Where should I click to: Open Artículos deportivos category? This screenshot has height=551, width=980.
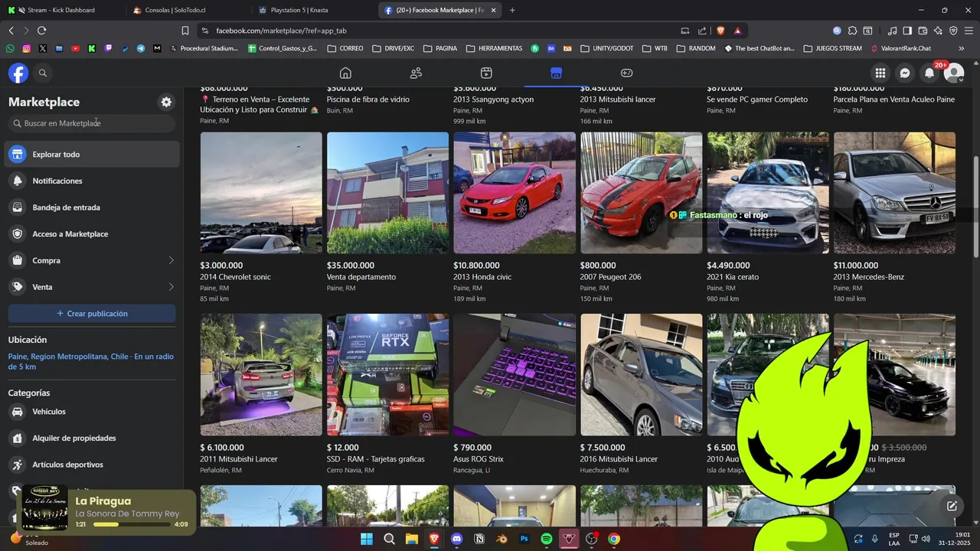92,465
